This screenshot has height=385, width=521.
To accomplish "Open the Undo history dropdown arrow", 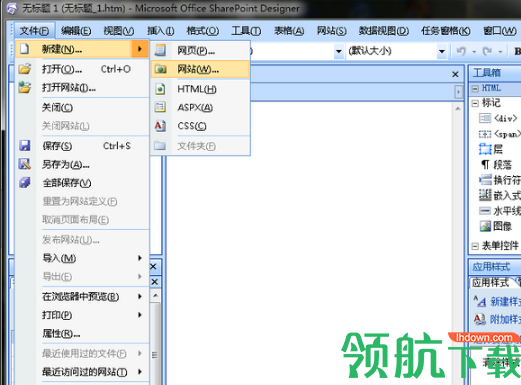I will coord(474,51).
